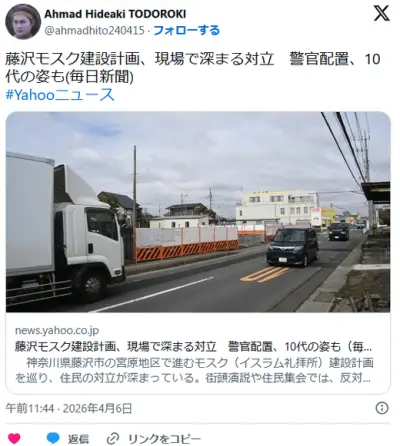Viewport: 400px width, 446px height.
Task: Like the post with the heart icon
Action: click(x=14, y=438)
